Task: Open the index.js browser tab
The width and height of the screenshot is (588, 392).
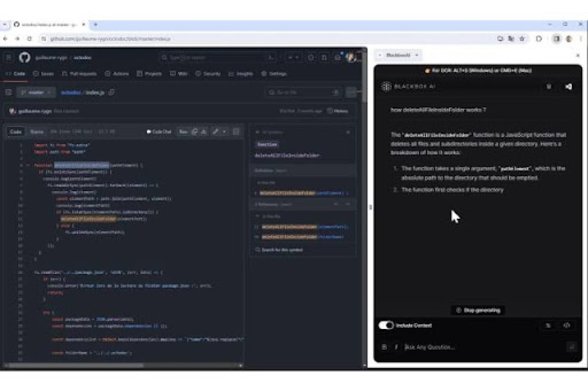Action: click(49, 24)
